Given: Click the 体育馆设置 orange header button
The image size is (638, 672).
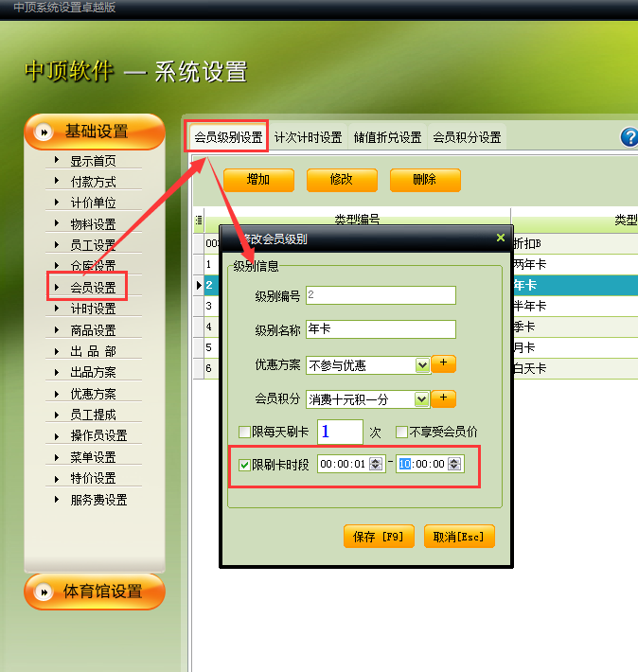Looking at the screenshot, I should pos(95,592).
